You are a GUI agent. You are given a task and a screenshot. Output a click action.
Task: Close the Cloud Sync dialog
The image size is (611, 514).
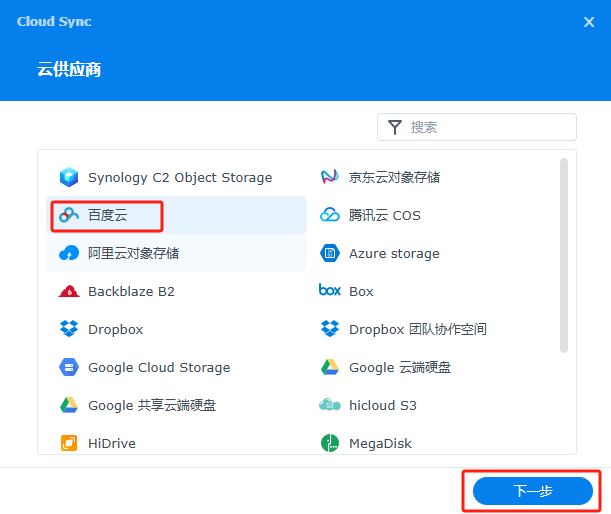(589, 22)
